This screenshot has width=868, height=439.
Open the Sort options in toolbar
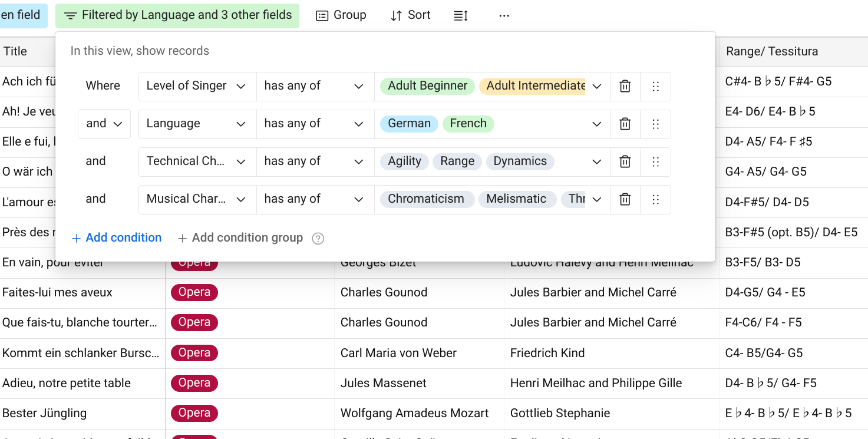pos(411,15)
